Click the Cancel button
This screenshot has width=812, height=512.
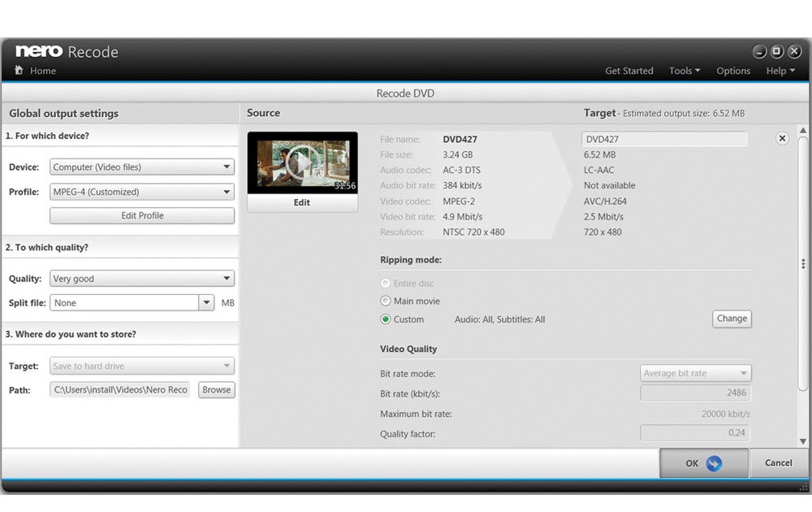(779, 463)
